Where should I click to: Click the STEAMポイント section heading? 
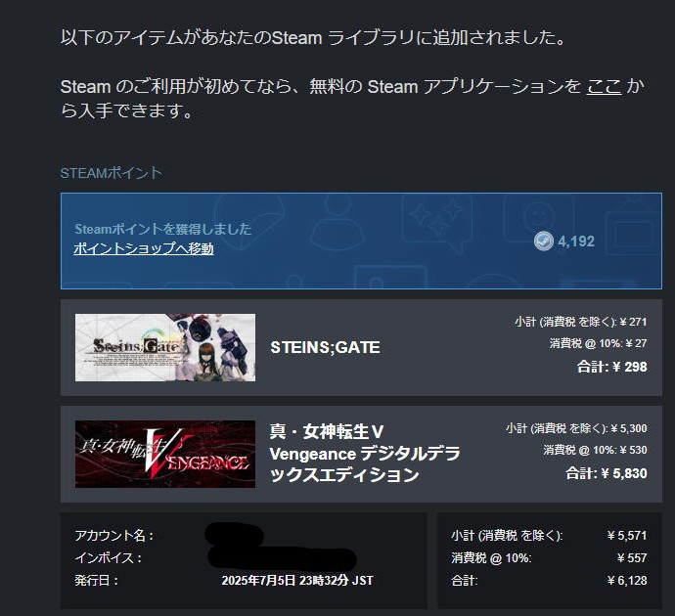112,173
